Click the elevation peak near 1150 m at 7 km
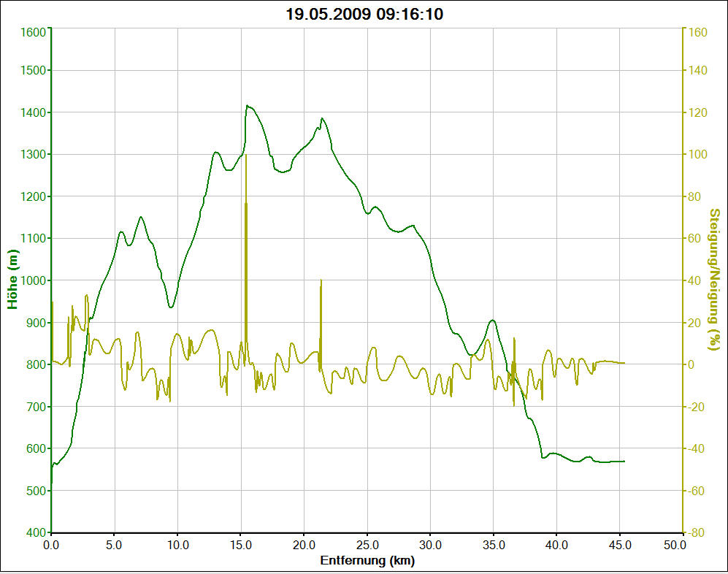Viewport: 728px width, 574px height. [x=141, y=217]
